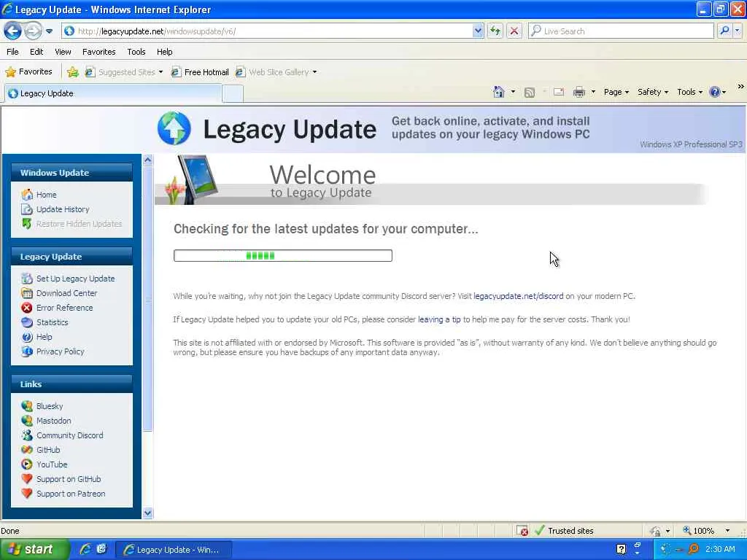
Task: Open the Download Center link
Action: [66, 293]
